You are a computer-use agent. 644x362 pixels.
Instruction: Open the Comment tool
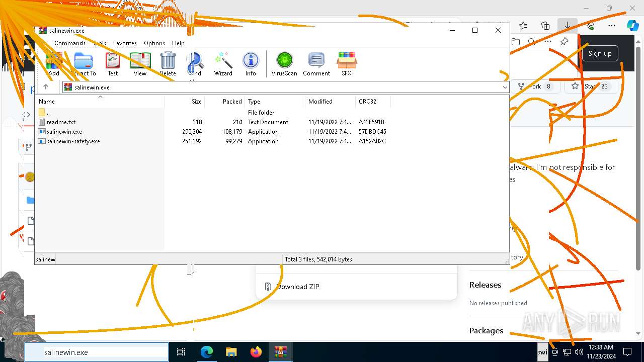(x=316, y=64)
